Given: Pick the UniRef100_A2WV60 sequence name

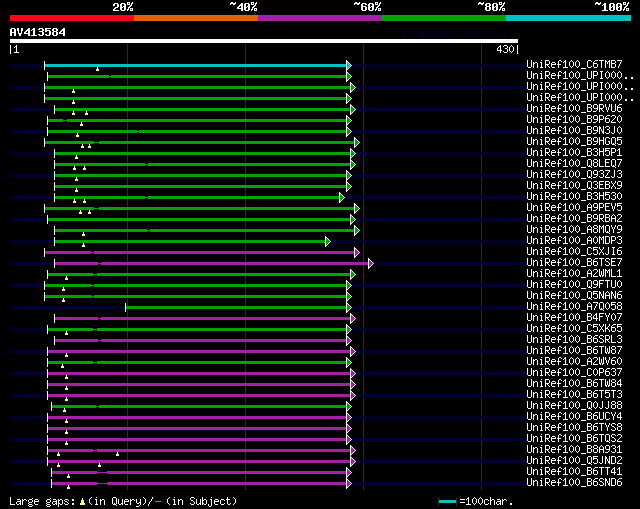Looking at the screenshot, I should pos(574,362).
